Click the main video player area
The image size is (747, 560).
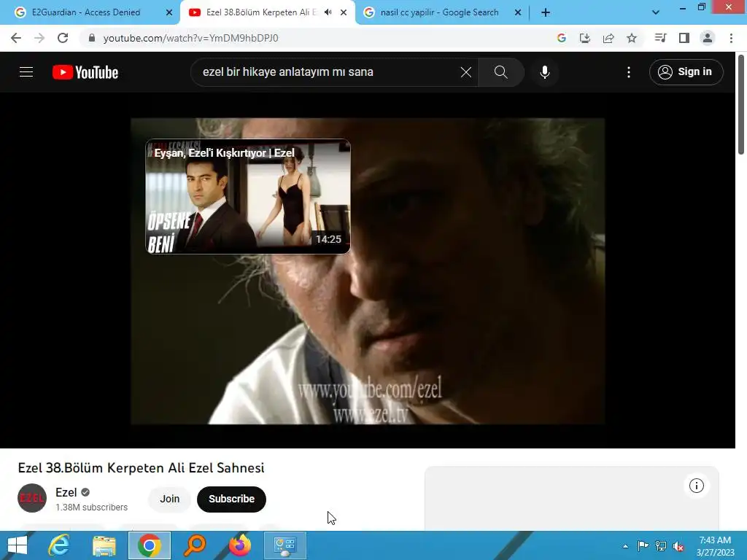coord(368,271)
